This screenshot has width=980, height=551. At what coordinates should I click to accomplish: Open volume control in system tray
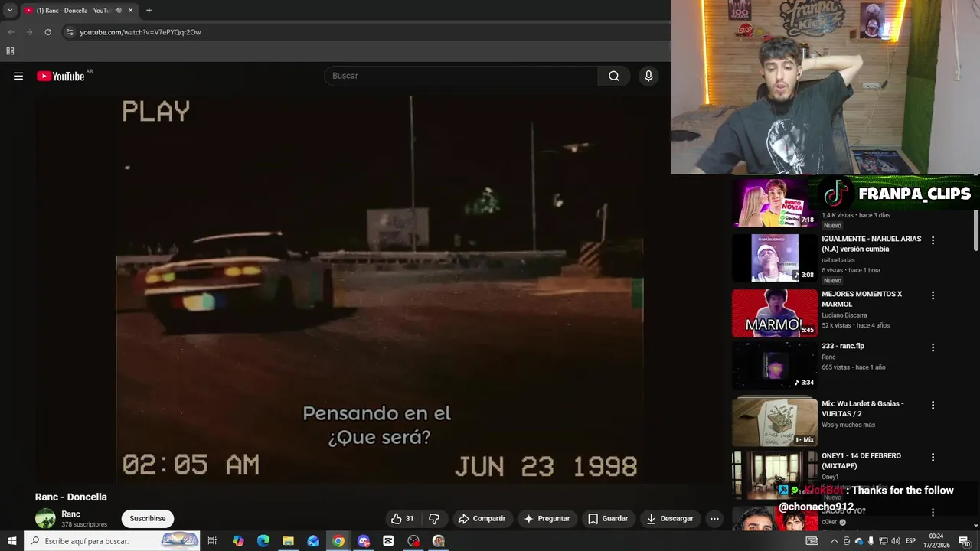pos(895,541)
